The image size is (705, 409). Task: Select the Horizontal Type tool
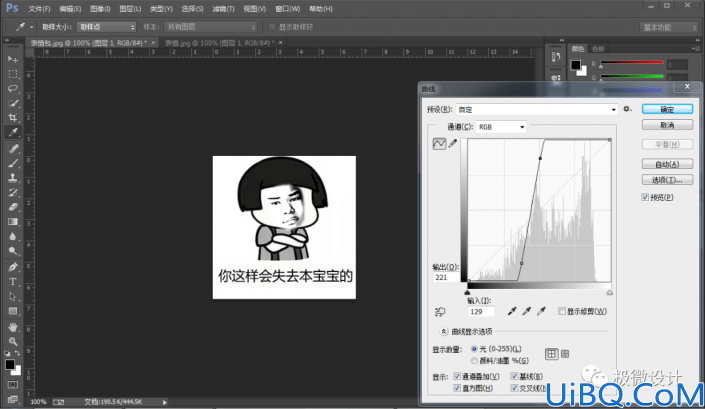13,282
